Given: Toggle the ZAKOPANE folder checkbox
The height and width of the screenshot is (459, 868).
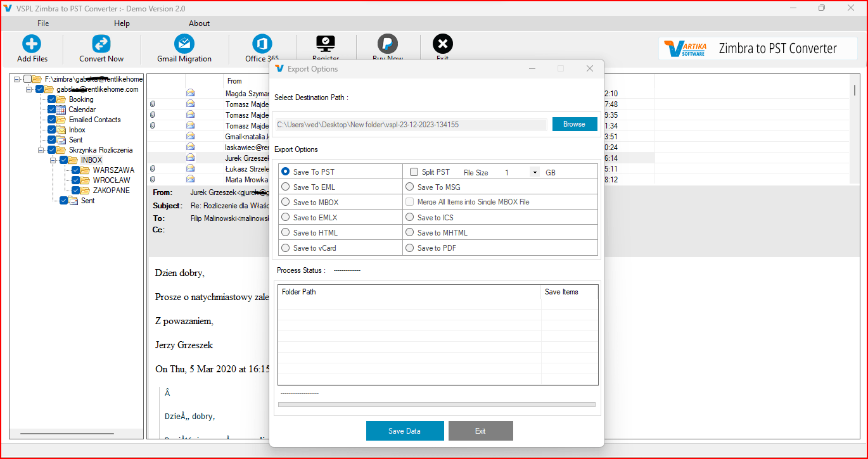Looking at the screenshot, I should 76,191.
